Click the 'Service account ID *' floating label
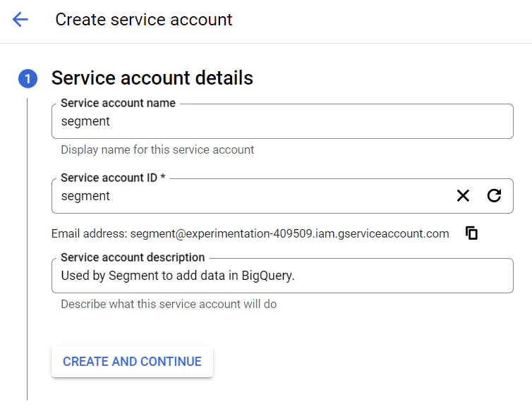 (113, 178)
